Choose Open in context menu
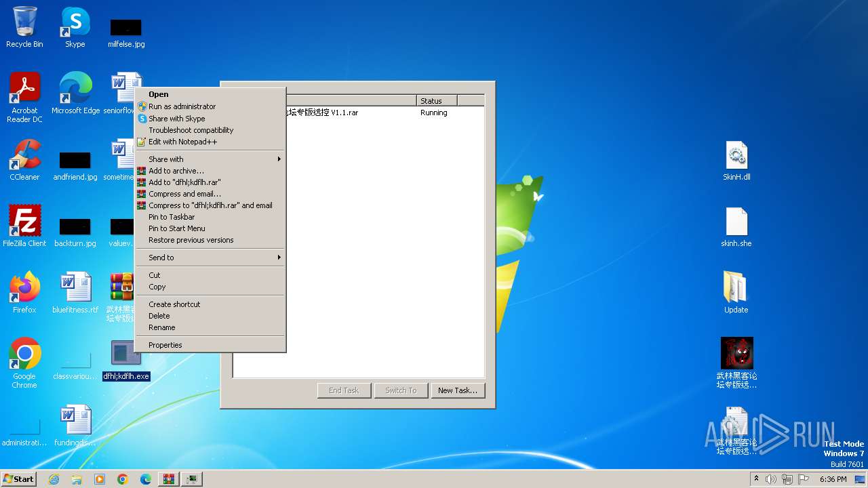The width and height of the screenshot is (868, 488). coord(210,94)
